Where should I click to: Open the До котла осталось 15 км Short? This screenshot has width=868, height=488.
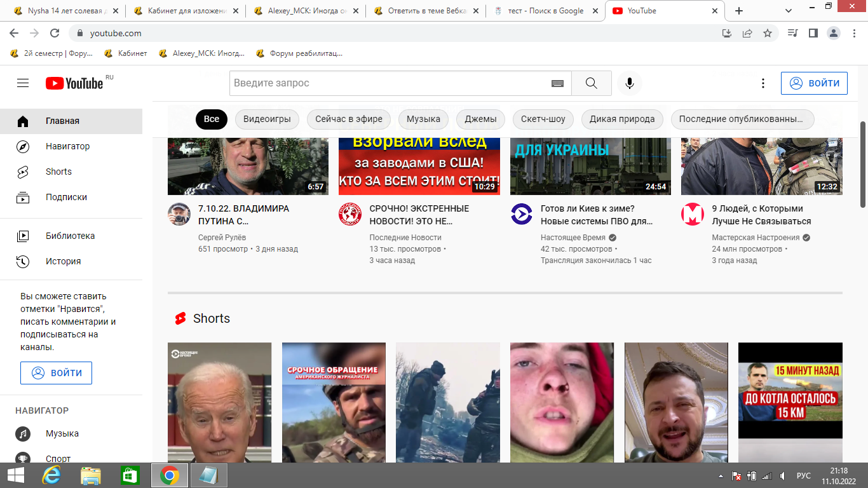pos(790,402)
